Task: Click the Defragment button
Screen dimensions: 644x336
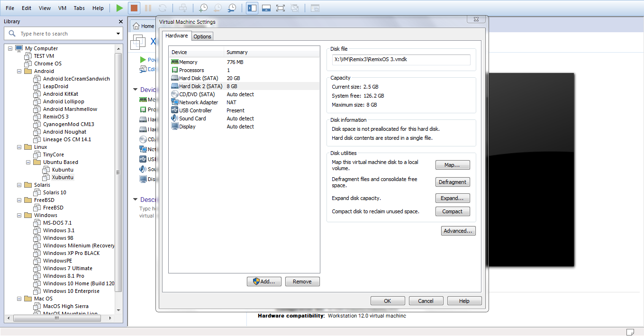Action: (452, 182)
